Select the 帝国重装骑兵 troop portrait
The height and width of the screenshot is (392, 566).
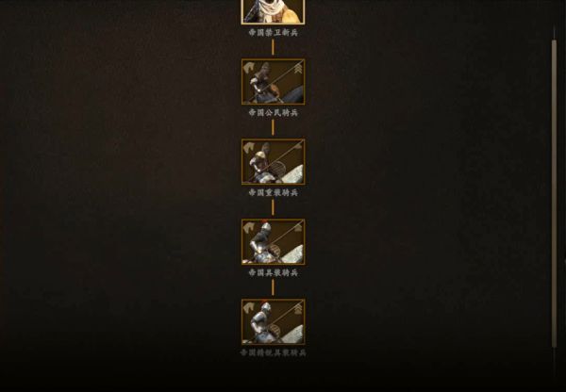(x=274, y=162)
